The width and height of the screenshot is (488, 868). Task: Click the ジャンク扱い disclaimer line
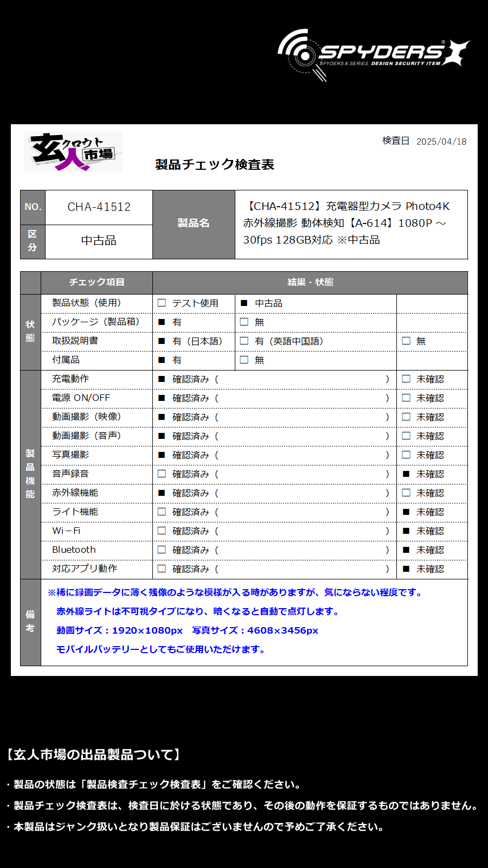195,827
